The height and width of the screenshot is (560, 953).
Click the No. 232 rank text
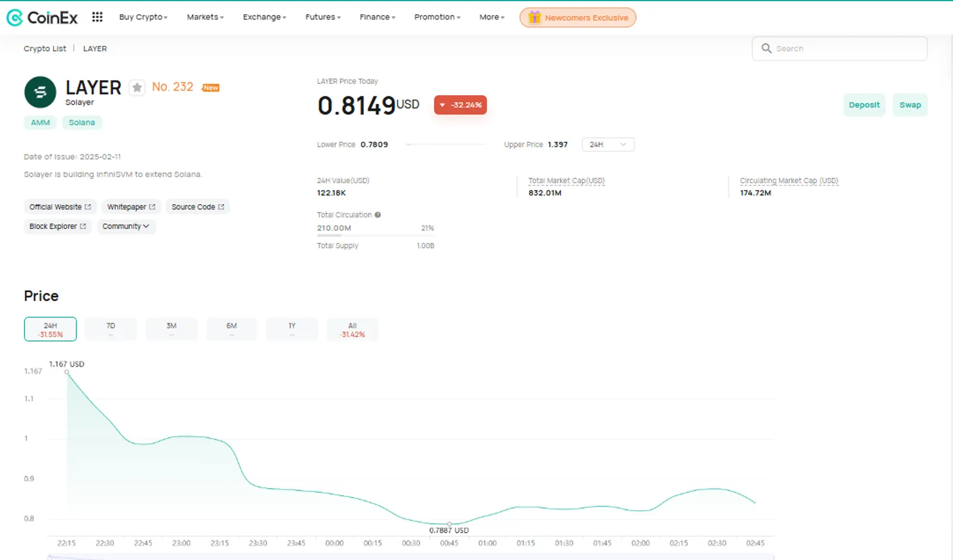[173, 87]
